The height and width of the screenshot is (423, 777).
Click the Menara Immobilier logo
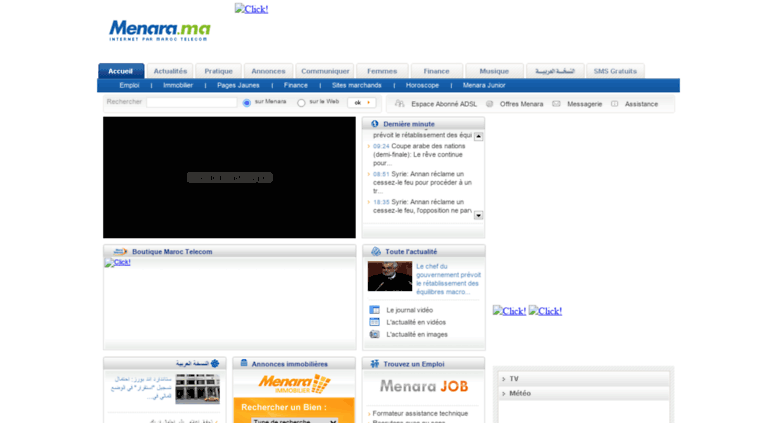click(294, 384)
